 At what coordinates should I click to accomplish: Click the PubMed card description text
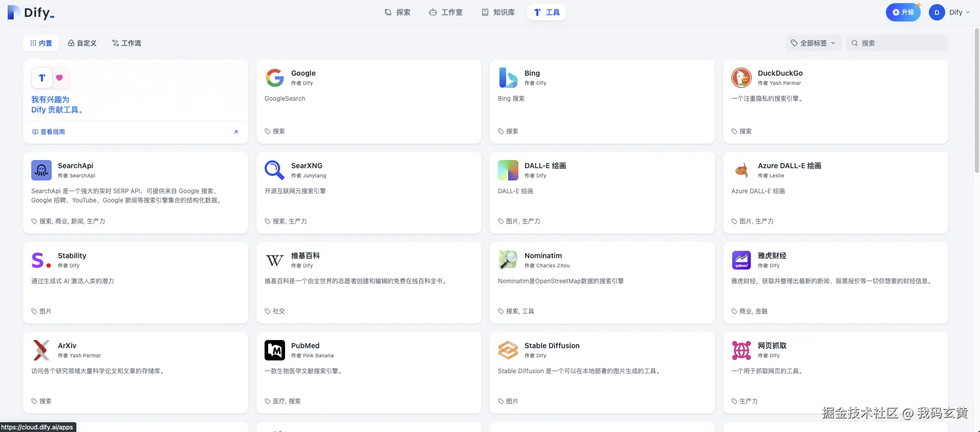click(x=303, y=371)
